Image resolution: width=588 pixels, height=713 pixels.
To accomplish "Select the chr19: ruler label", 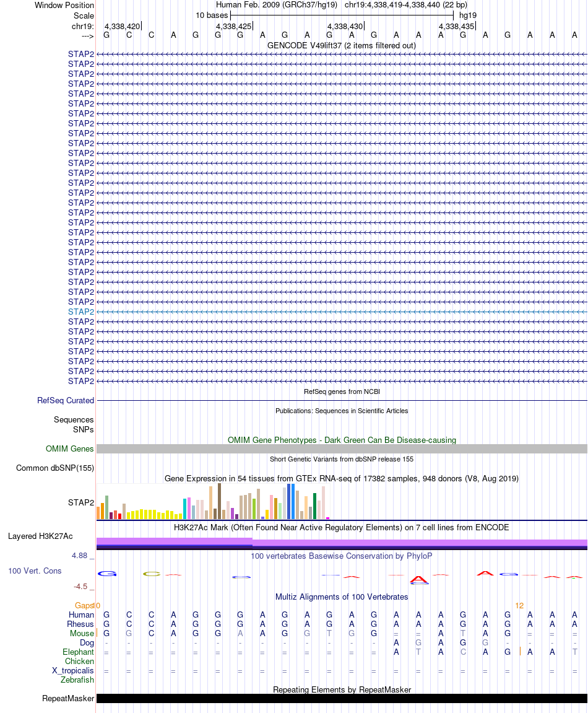I will (82, 26).
